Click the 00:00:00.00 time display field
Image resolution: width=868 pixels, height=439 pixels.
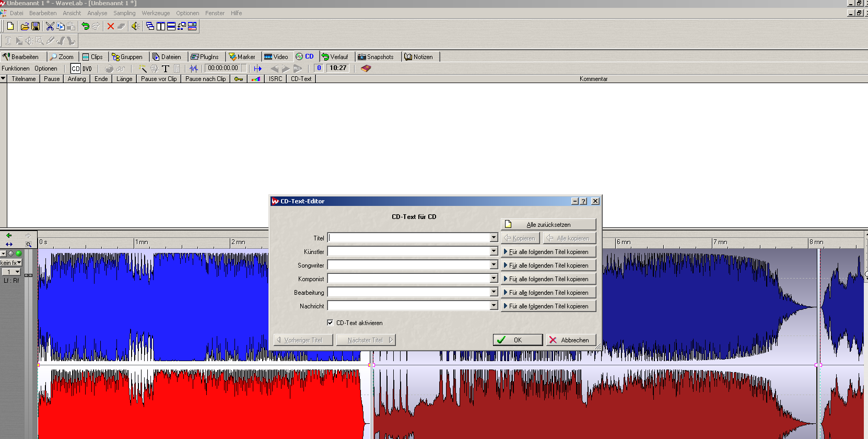[x=223, y=68]
